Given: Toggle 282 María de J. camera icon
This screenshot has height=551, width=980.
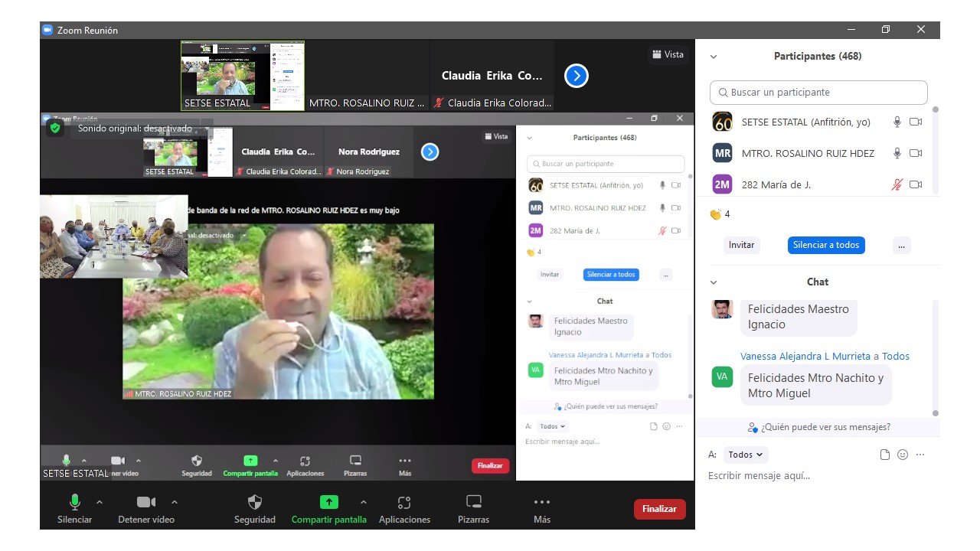Looking at the screenshot, I should (916, 184).
